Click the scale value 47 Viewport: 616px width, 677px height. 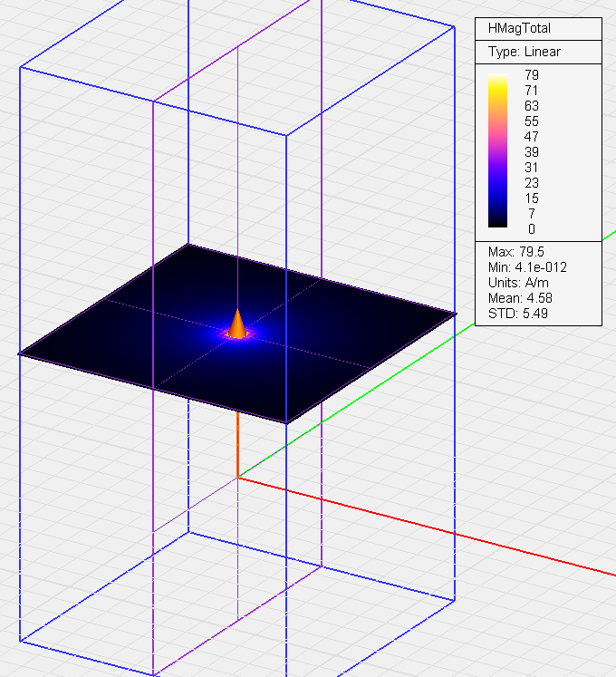[532, 137]
